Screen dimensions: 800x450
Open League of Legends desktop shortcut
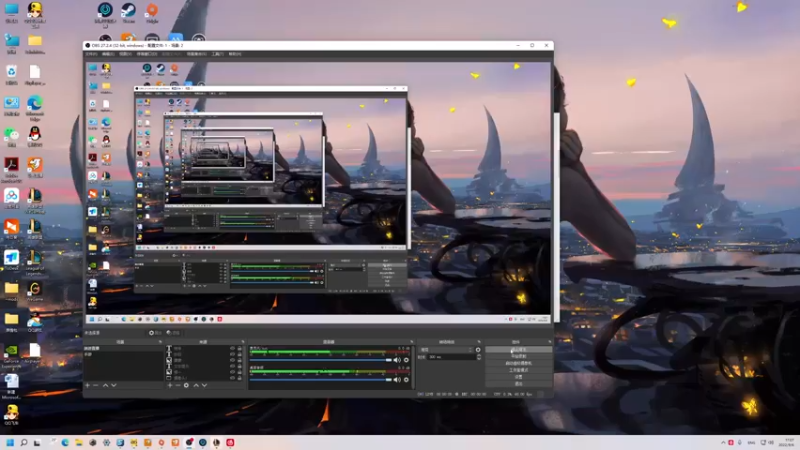[35, 263]
